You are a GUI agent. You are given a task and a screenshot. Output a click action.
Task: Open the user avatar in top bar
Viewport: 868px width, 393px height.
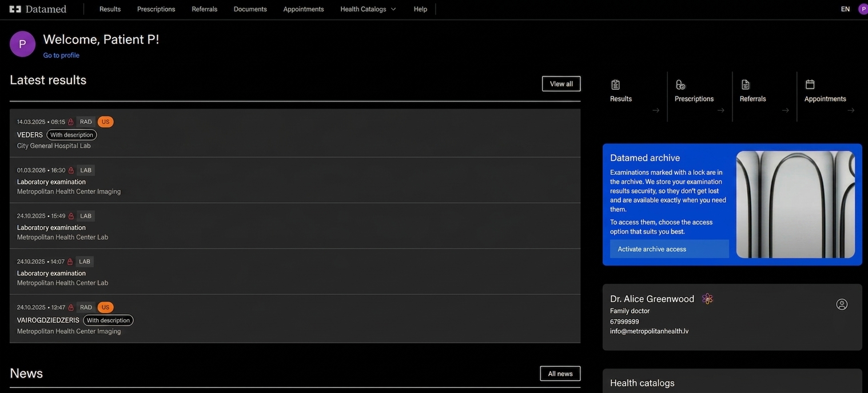(x=863, y=9)
